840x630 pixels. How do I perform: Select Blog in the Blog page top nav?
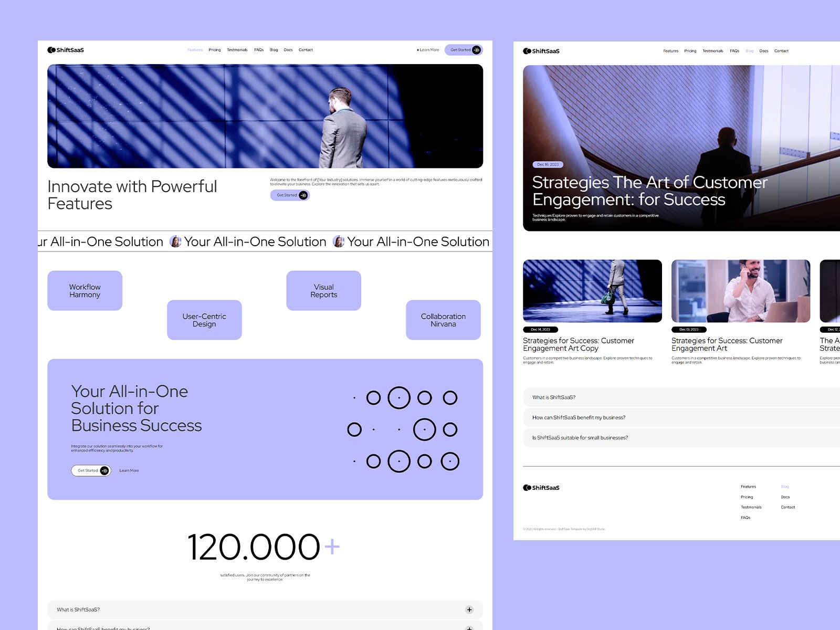[x=750, y=51]
